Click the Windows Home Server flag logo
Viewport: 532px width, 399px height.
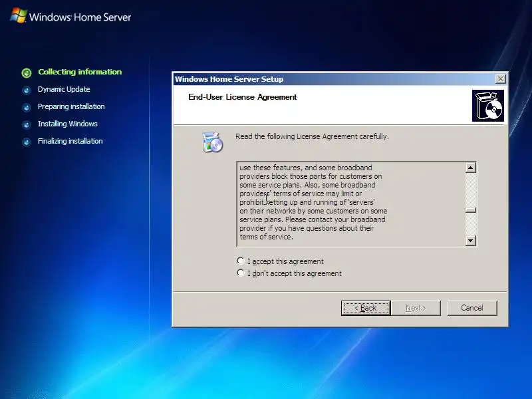19,15
